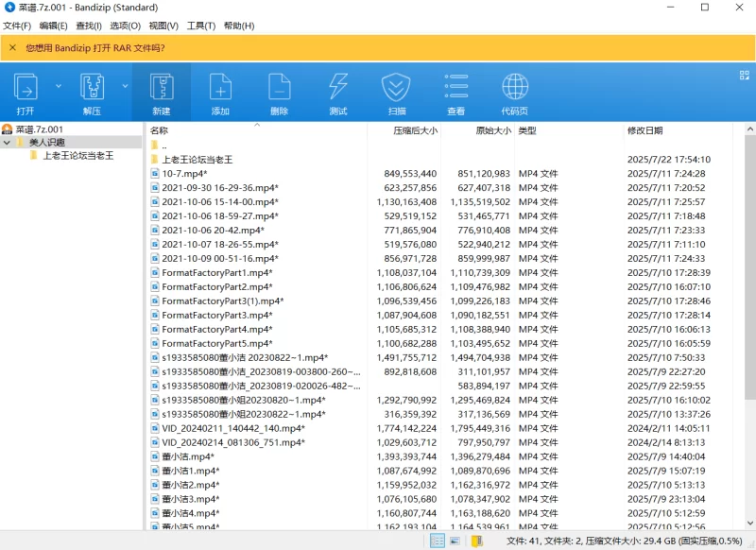Click the vertical scrollbar thumb of file list
This screenshot has height=550, width=756.
(x=749, y=268)
